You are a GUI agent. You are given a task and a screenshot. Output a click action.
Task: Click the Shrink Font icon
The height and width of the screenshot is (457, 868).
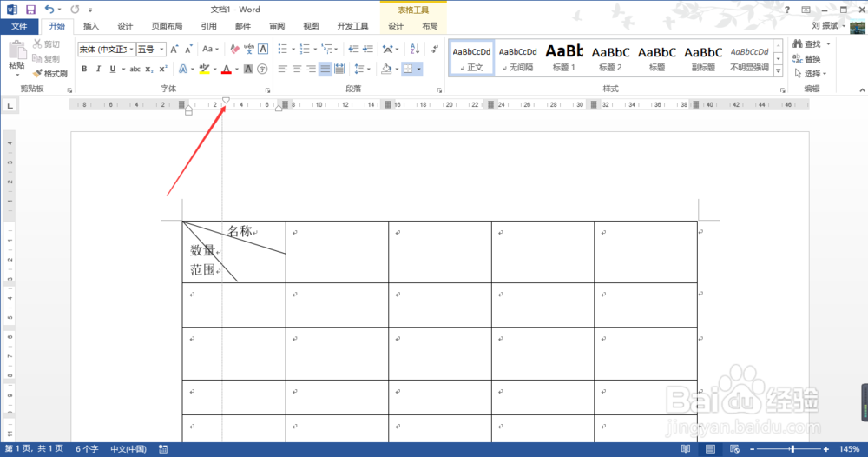pos(188,50)
